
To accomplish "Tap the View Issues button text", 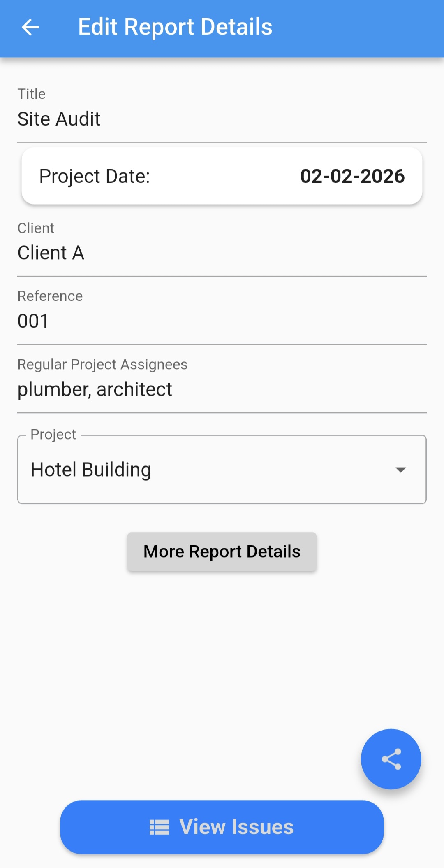I will tap(236, 827).
